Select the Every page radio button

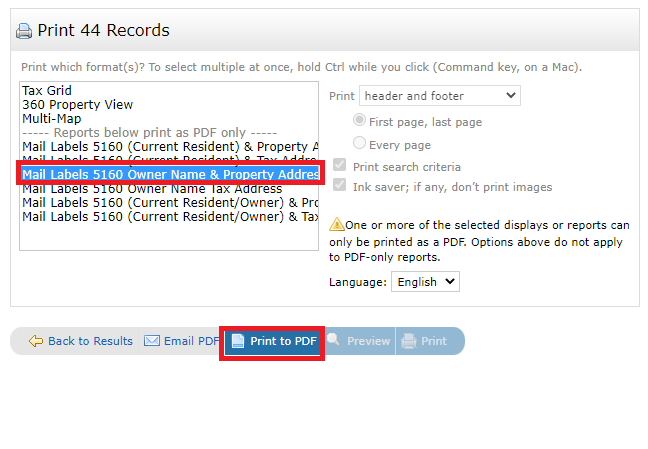(x=359, y=144)
